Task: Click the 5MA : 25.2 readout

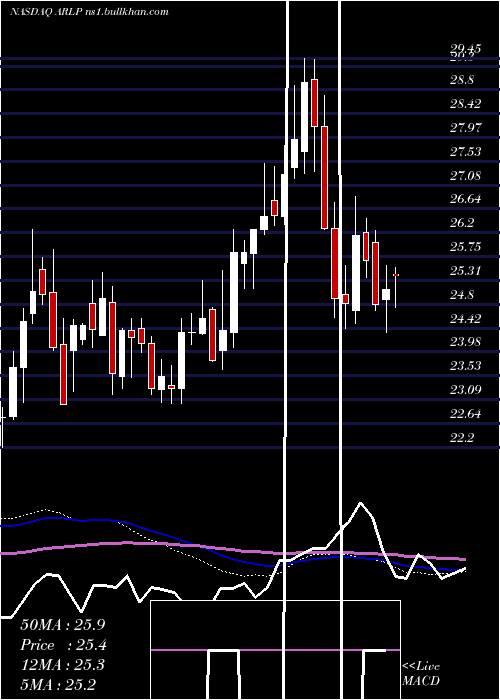Action: point(58,685)
